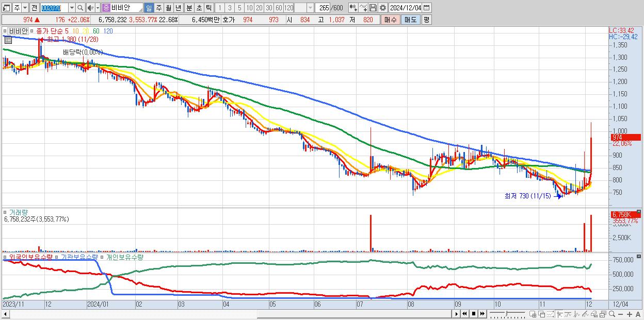The height and width of the screenshot is (320, 644).
Task: Switch to 분 minute chart period
Action: click(189, 8)
